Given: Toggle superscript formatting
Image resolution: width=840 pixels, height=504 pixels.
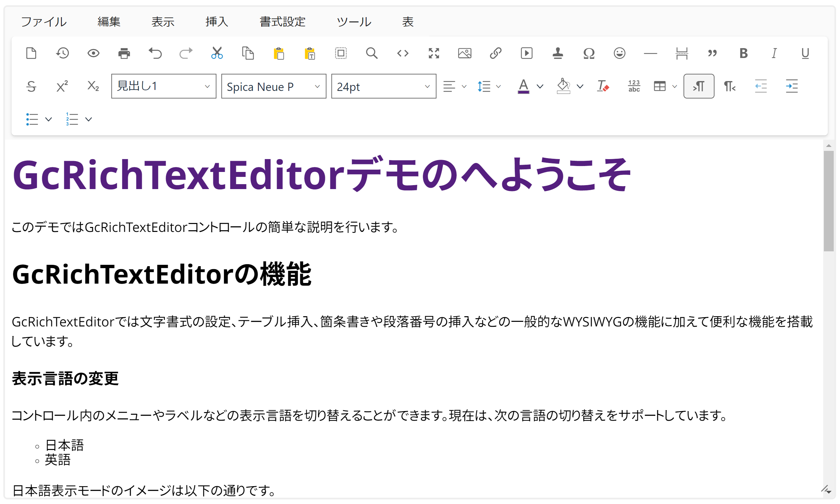Looking at the screenshot, I should pyautogui.click(x=62, y=86).
